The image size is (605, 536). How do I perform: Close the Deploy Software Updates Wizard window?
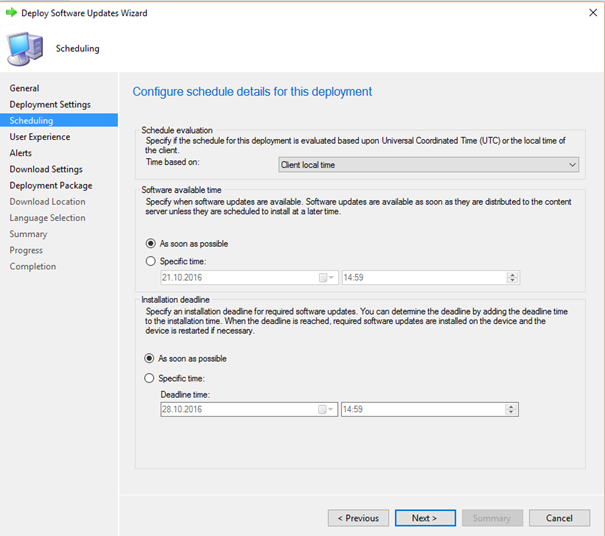[x=593, y=13]
